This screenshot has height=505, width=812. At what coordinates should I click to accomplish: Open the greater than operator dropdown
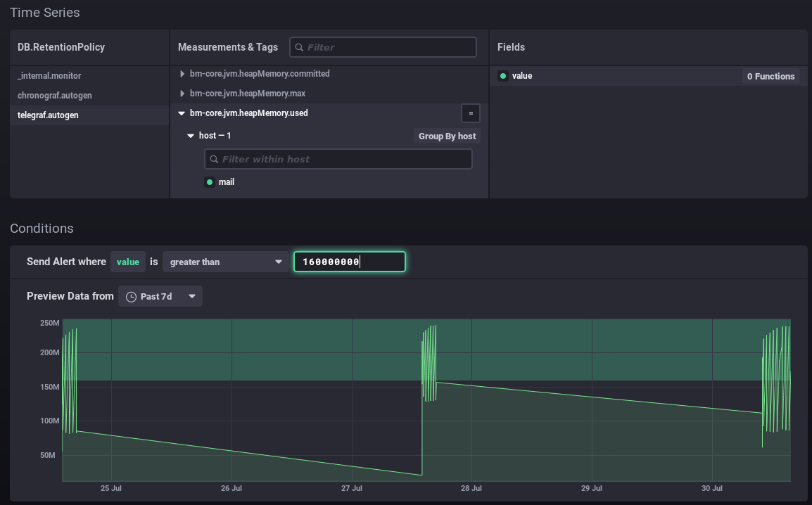click(225, 262)
